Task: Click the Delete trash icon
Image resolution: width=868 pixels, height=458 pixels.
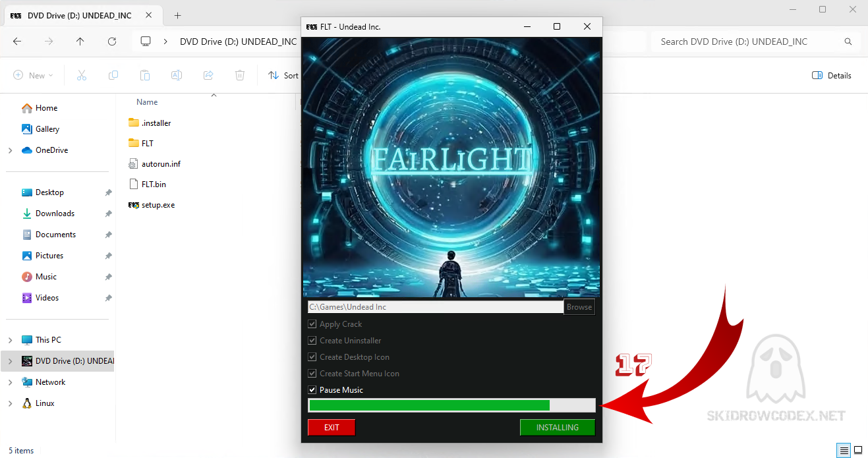Action: 240,76
